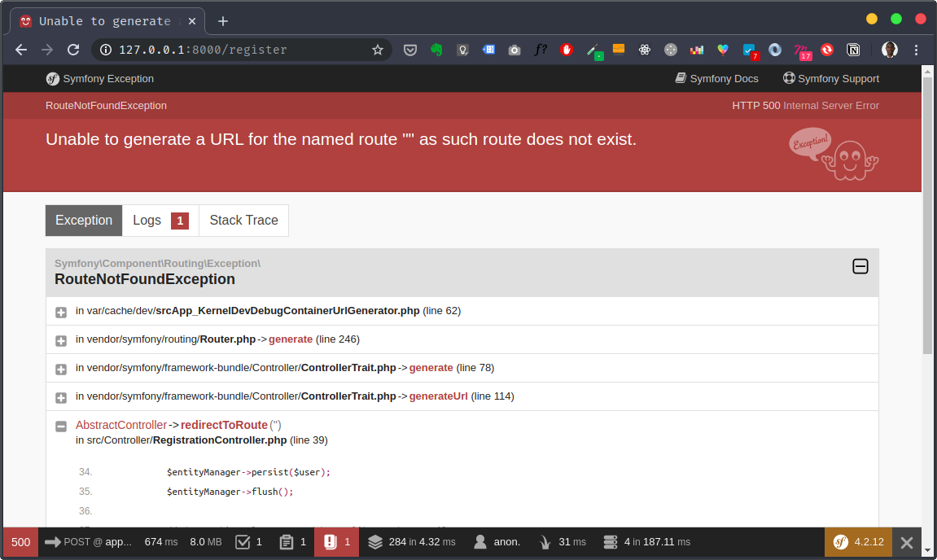The image size is (937, 560).
Task: Open the database queries profiler panel
Action: [646, 542]
